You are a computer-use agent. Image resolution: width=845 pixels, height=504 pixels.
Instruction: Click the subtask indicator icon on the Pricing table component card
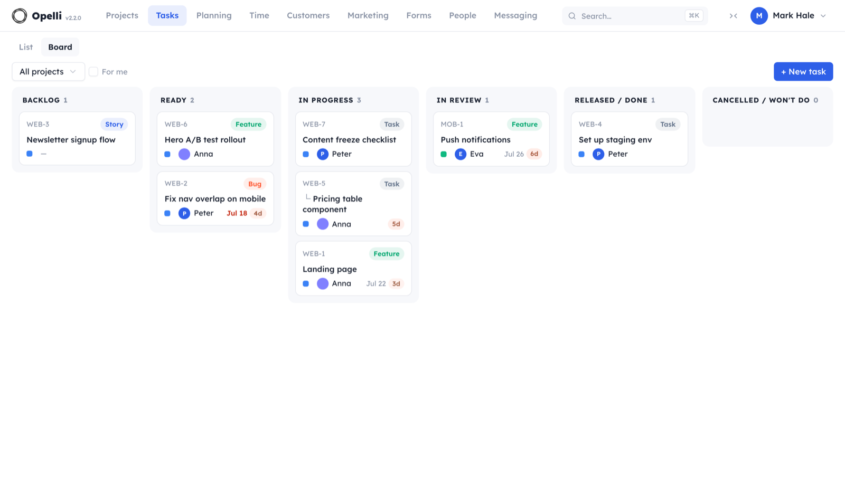[x=308, y=197]
